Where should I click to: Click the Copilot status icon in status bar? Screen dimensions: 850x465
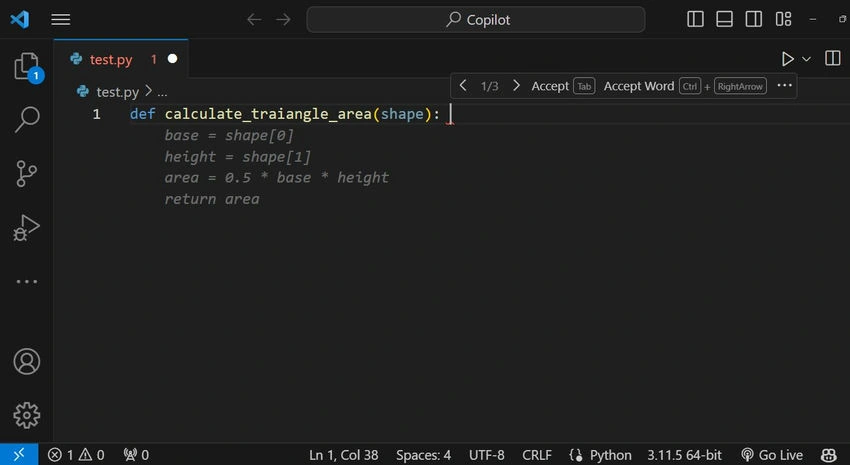829,455
